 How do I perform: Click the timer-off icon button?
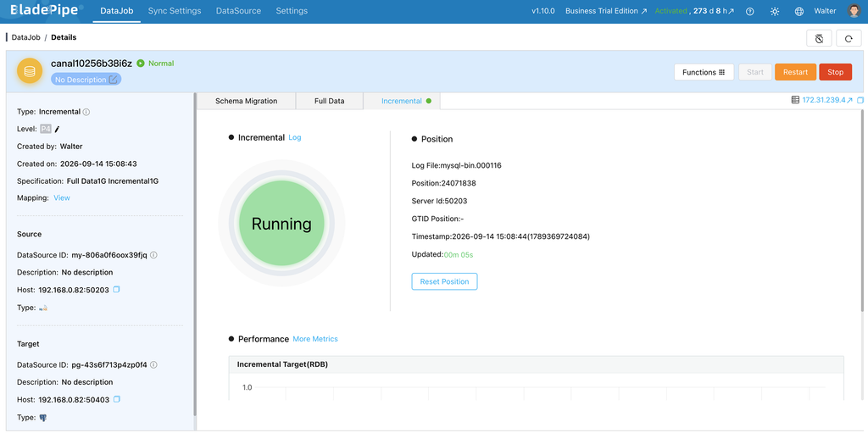coord(820,38)
